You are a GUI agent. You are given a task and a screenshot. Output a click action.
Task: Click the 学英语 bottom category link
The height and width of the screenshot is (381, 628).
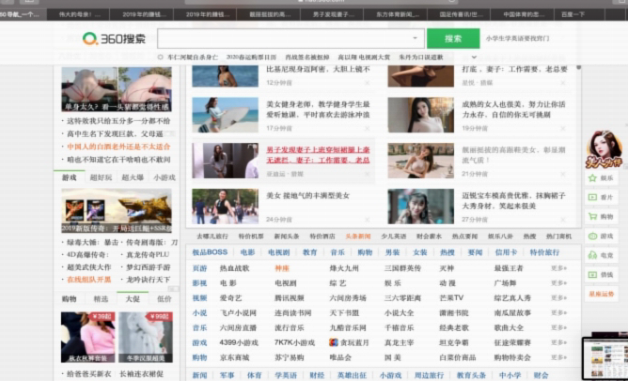[286, 375]
